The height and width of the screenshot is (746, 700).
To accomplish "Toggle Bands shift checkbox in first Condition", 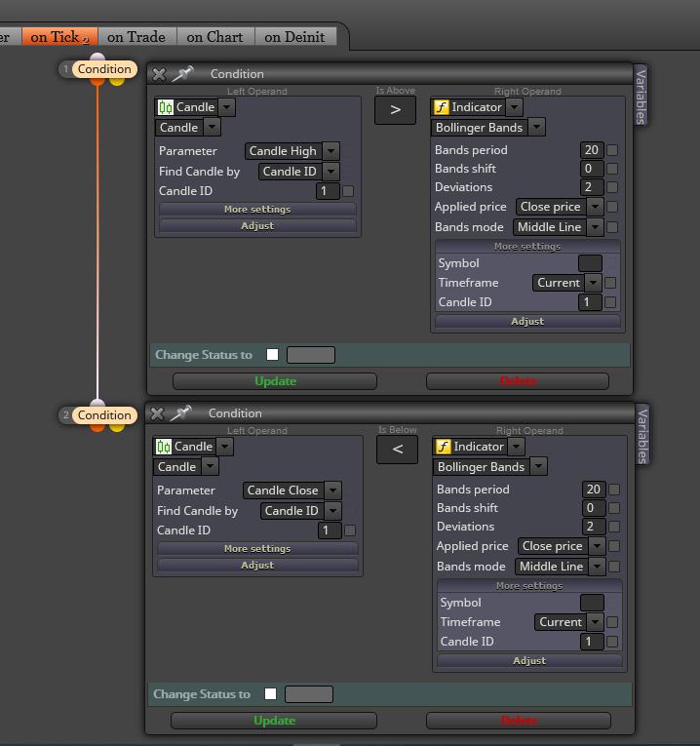I will coord(612,169).
